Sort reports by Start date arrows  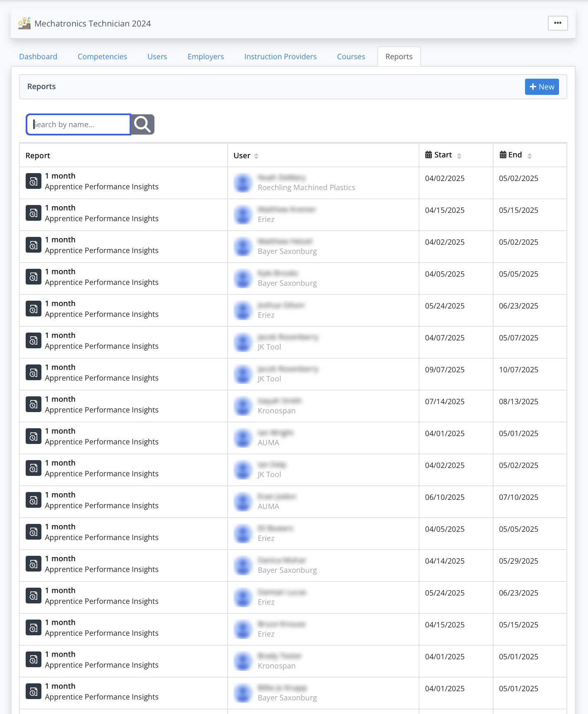[459, 156]
